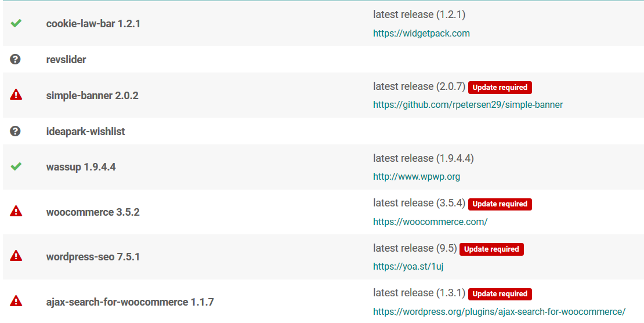Open the woocommerce.com link
The height and width of the screenshot is (323, 644).
click(x=430, y=222)
